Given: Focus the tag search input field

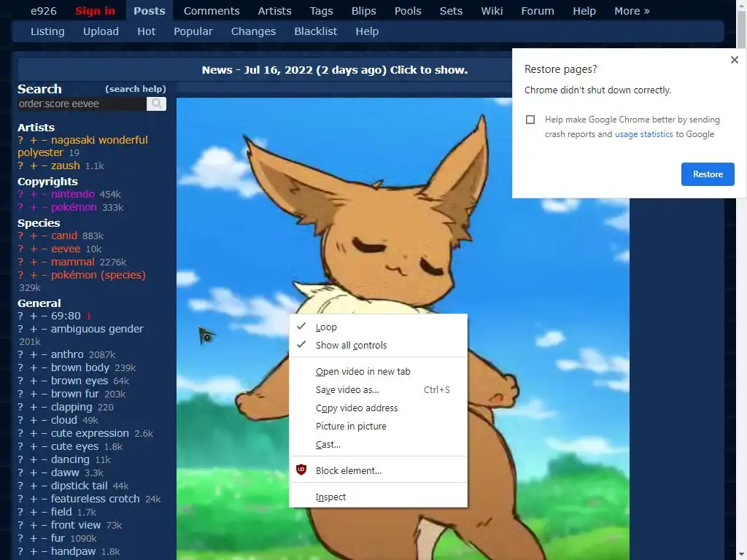Looking at the screenshot, I should click(82, 104).
